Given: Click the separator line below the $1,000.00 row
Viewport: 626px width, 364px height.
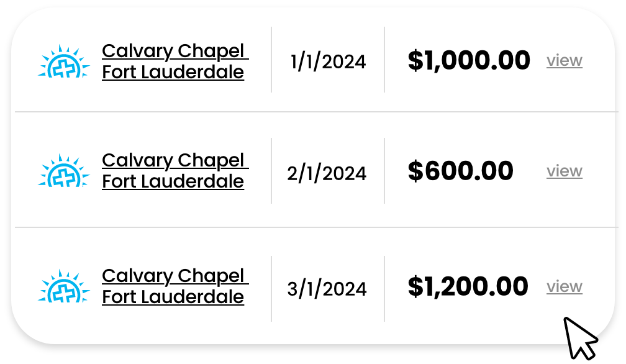Looking at the screenshot, I should [x=316, y=112].
